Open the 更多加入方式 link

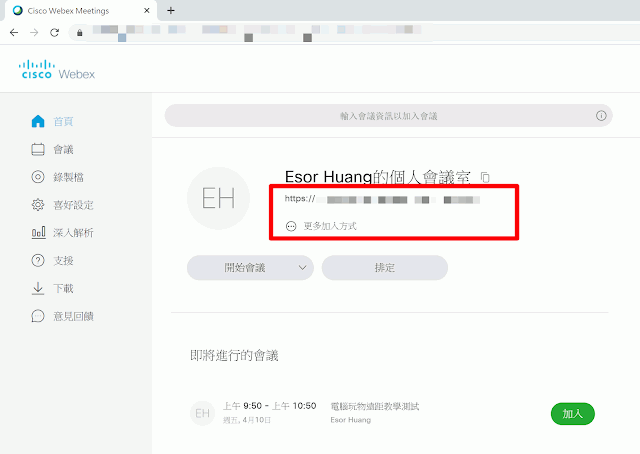330,226
